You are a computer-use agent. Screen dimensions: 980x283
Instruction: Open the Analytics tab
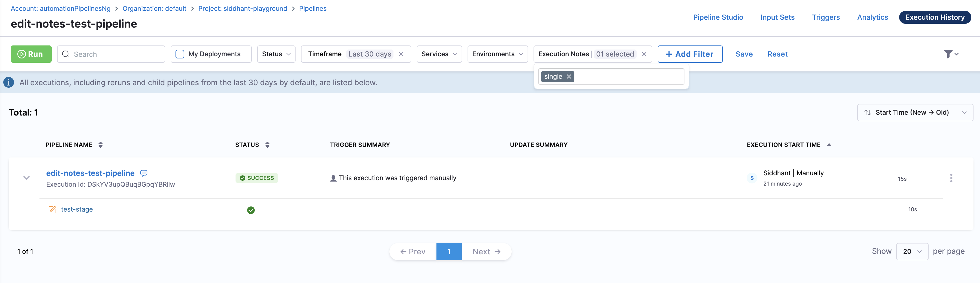[x=872, y=17]
